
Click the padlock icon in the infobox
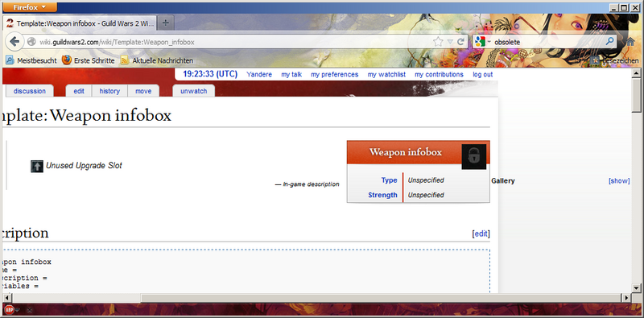click(474, 156)
